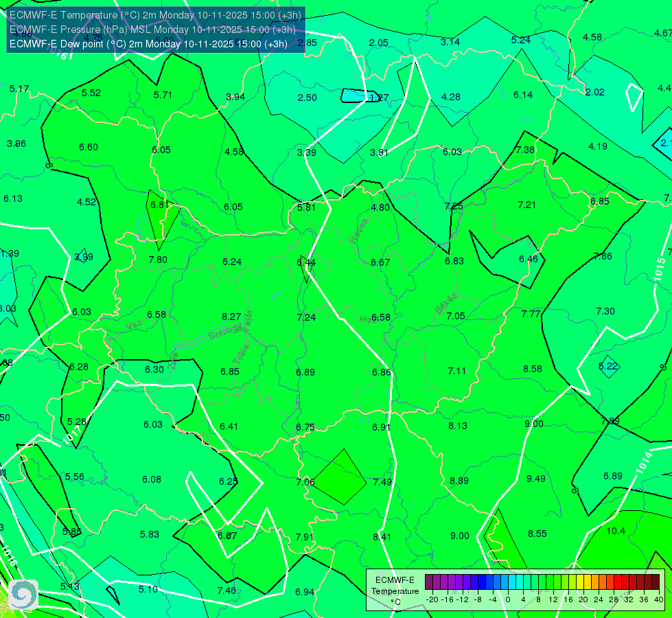Click the 7.77 temperature value
Viewport: 672px width, 618px height.
(x=531, y=314)
